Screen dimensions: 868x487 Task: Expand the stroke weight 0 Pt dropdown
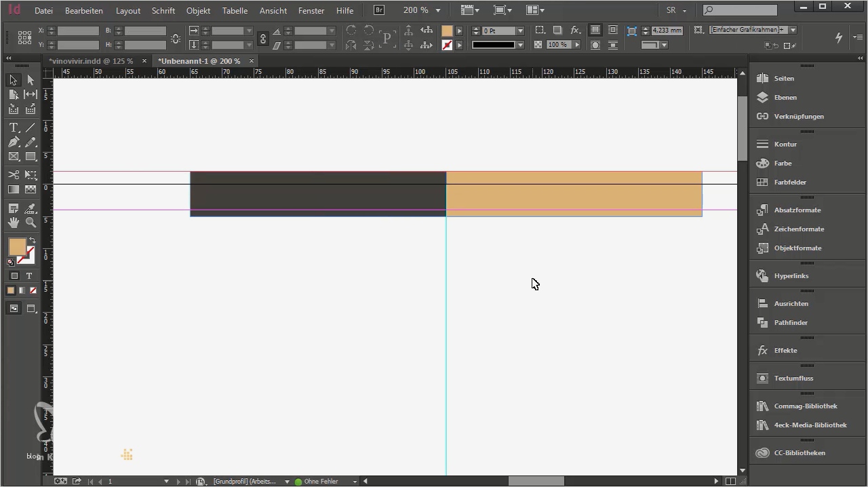pyautogui.click(x=520, y=31)
